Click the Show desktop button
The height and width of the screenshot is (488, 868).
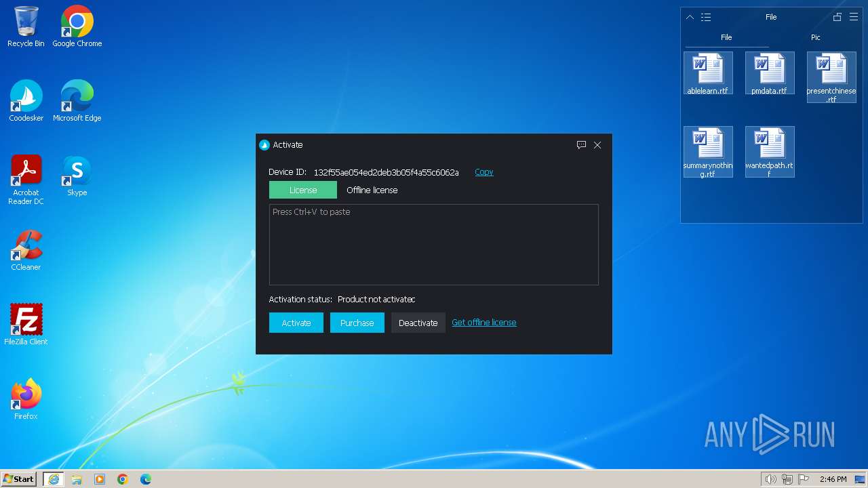(861, 479)
